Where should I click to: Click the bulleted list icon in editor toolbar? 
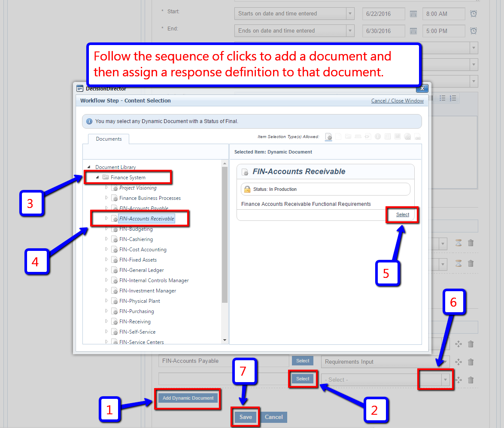coord(443,98)
